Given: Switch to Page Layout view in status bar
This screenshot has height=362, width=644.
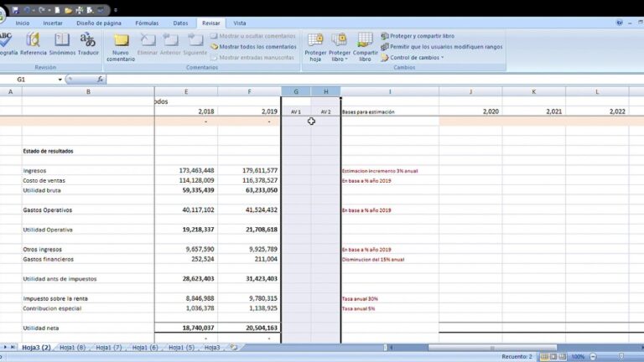Looking at the screenshot, I should point(553,357).
